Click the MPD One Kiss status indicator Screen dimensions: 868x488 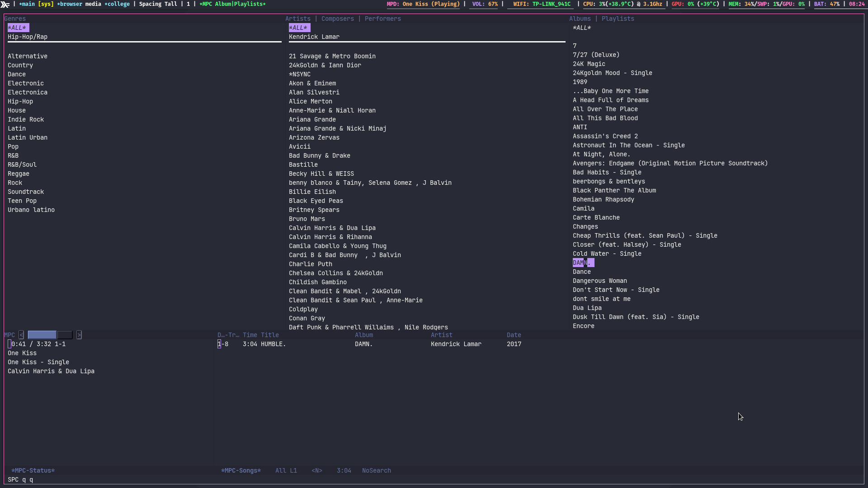(x=423, y=4)
